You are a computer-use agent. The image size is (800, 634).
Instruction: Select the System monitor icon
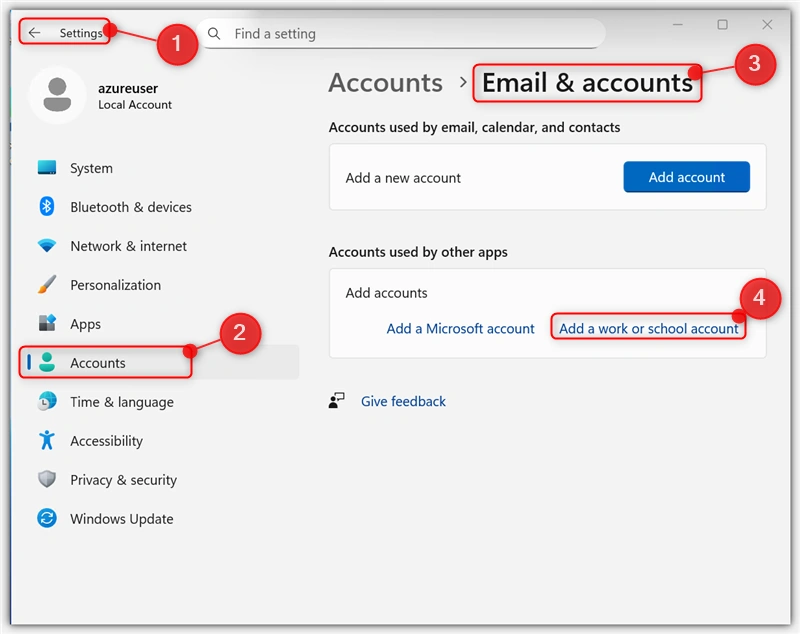tap(47, 167)
